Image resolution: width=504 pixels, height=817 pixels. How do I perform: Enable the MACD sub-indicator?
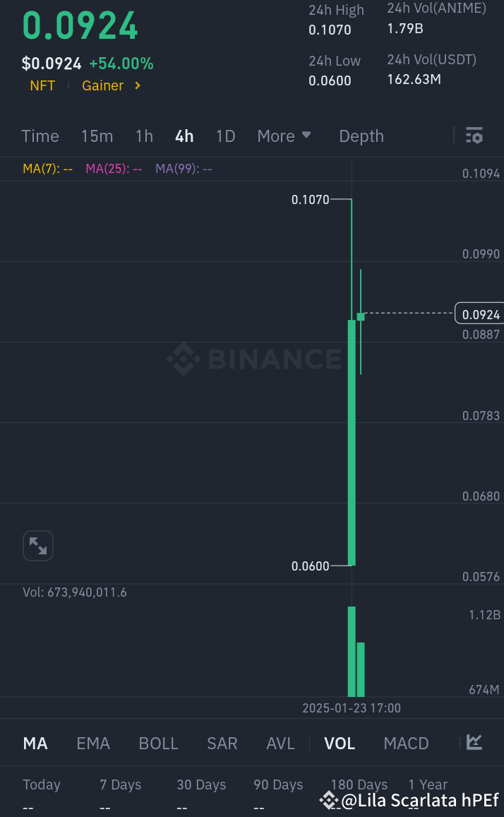coord(406,743)
